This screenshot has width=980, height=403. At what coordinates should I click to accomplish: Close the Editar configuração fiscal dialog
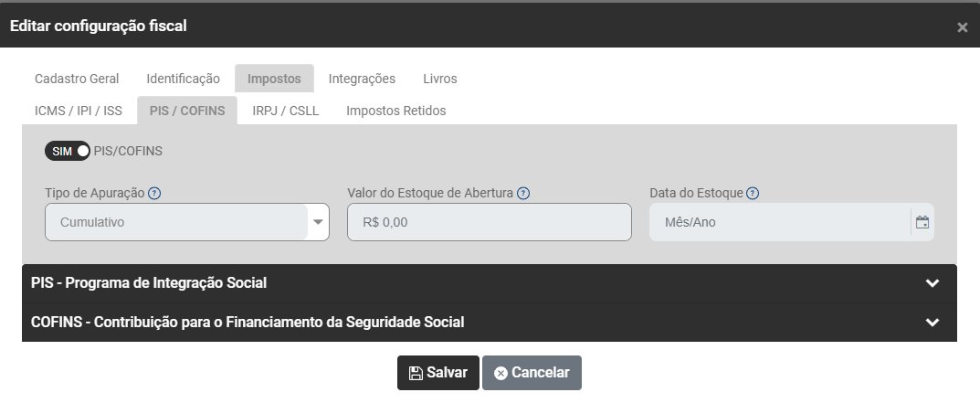[x=962, y=27]
